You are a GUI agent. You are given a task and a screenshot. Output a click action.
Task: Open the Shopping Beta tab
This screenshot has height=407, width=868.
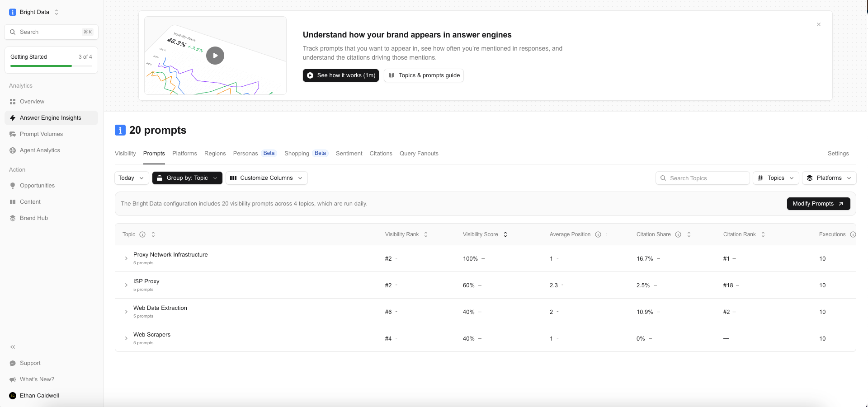pyautogui.click(x=306, y=154)
